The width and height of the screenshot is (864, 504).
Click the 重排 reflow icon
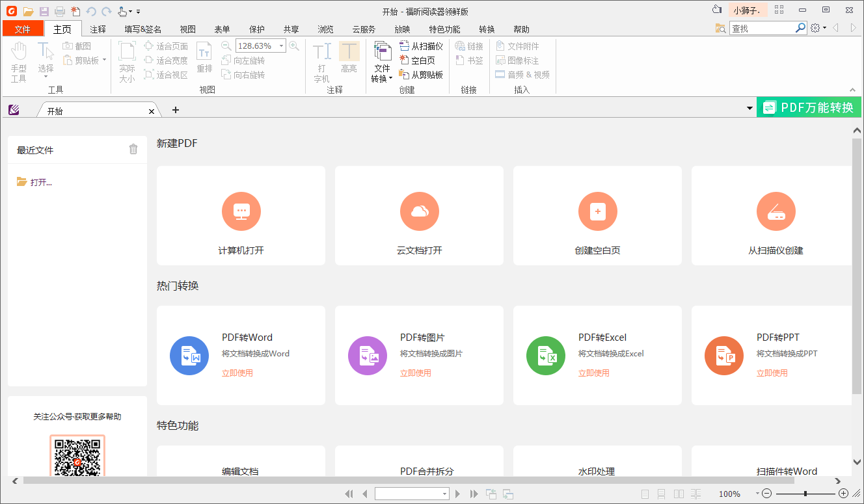click(x=204, y=58)
